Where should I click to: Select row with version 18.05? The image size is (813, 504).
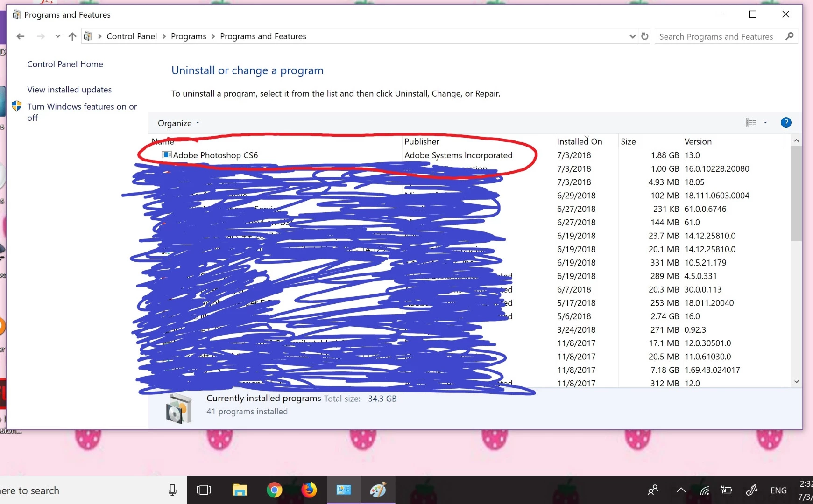tap(467, 182)
